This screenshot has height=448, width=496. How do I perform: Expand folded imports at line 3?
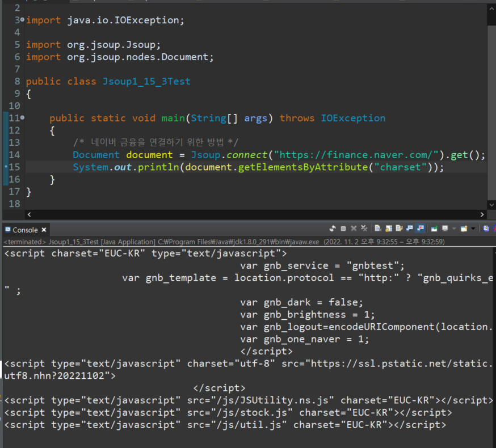coord(22,20)
